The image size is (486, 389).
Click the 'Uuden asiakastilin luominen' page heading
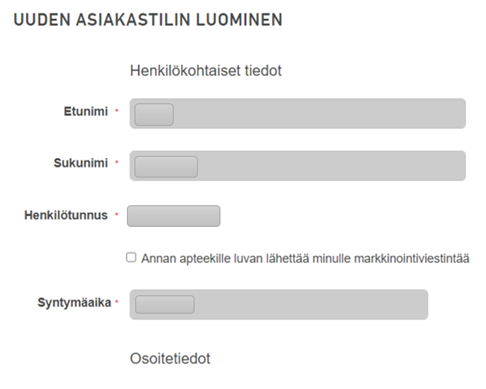148,20
